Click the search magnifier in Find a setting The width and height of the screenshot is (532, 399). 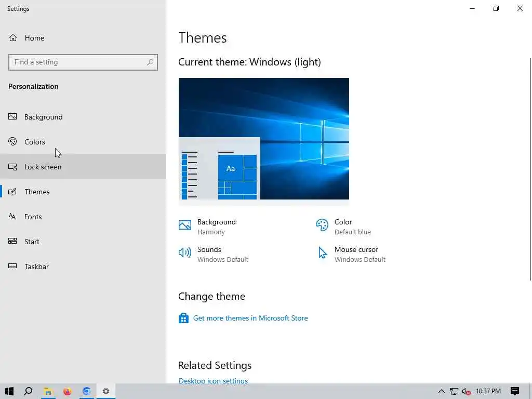pos(150,62)
